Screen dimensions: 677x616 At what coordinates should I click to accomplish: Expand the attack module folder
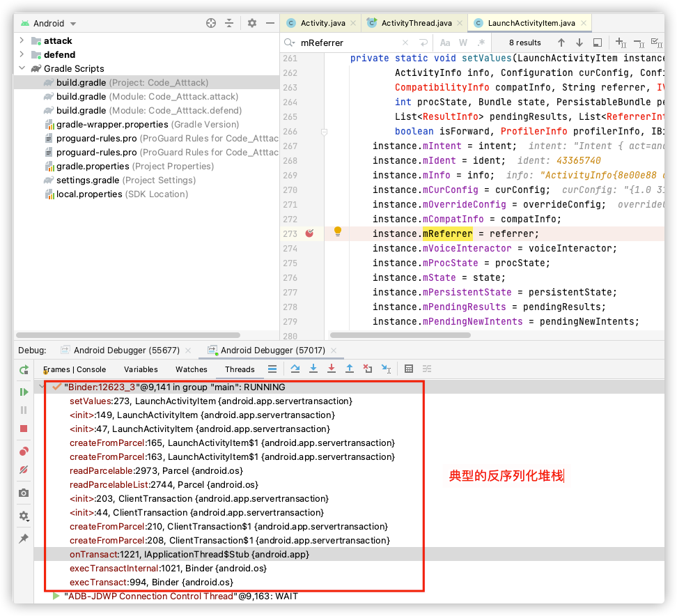[x=22, y=40]
